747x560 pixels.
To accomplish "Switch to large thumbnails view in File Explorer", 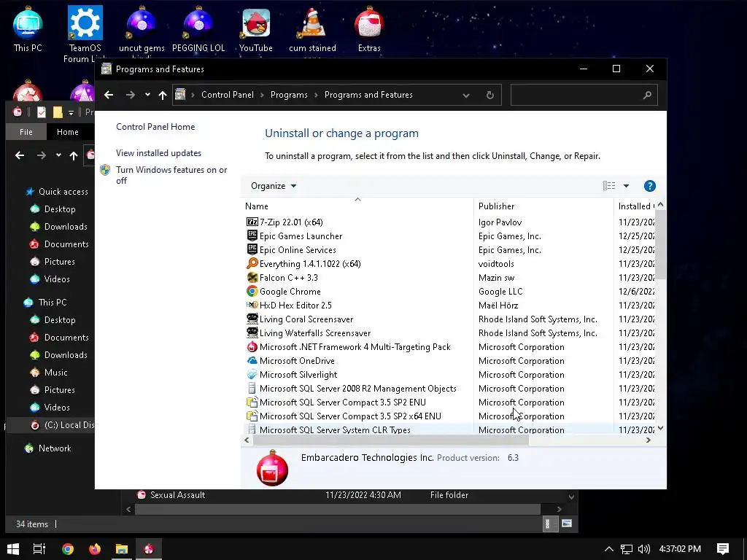I will coord(566,524).
